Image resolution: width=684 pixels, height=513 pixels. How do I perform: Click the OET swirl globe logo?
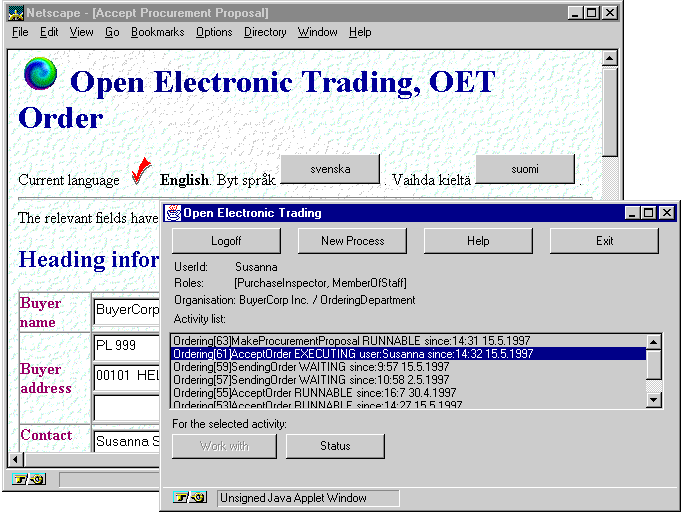(40, 74)
